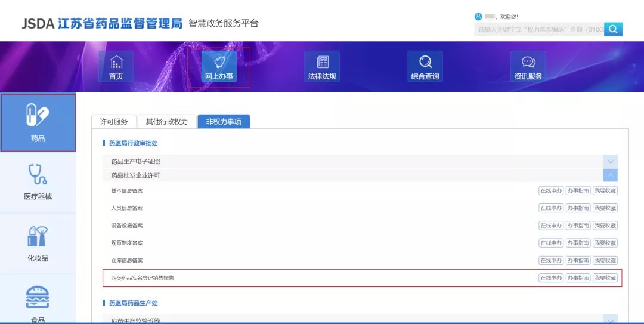644x324 pixels.
Task: Click the 药监局药品生产处 section heading
Action: [x=133, y=303]
